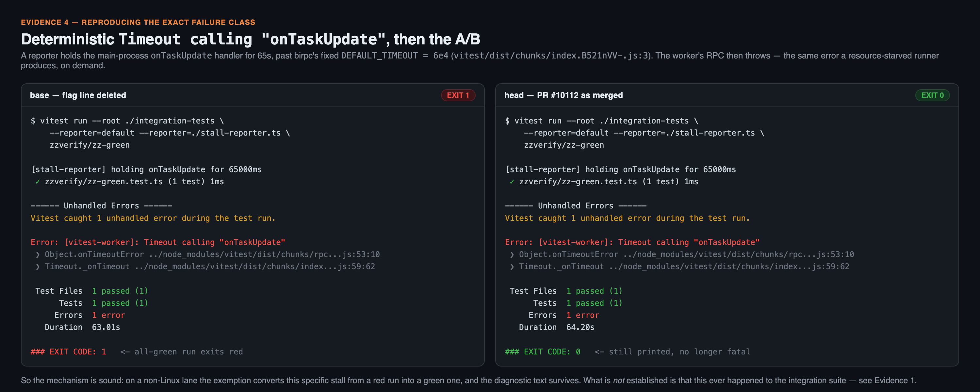Viewport: 980px width, 392px height.
Task: Click the "1 error" value in head panel
Action: point(583,315)
